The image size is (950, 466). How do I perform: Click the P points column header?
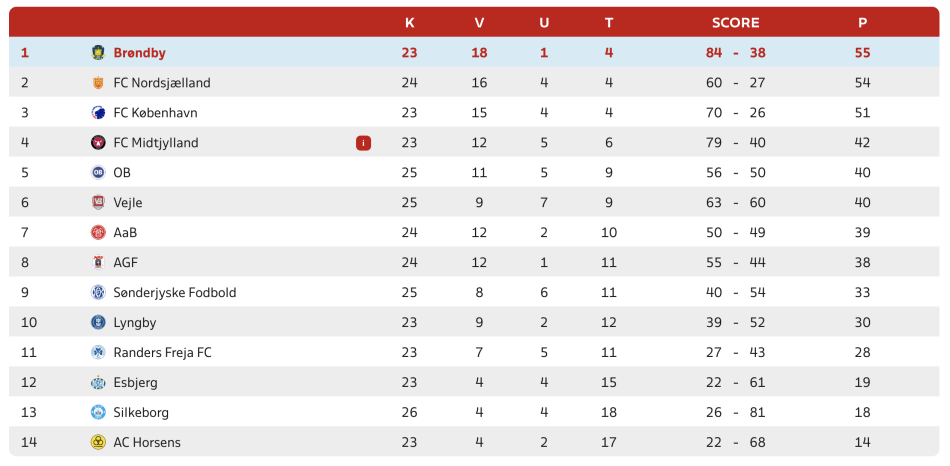(863, 23)
